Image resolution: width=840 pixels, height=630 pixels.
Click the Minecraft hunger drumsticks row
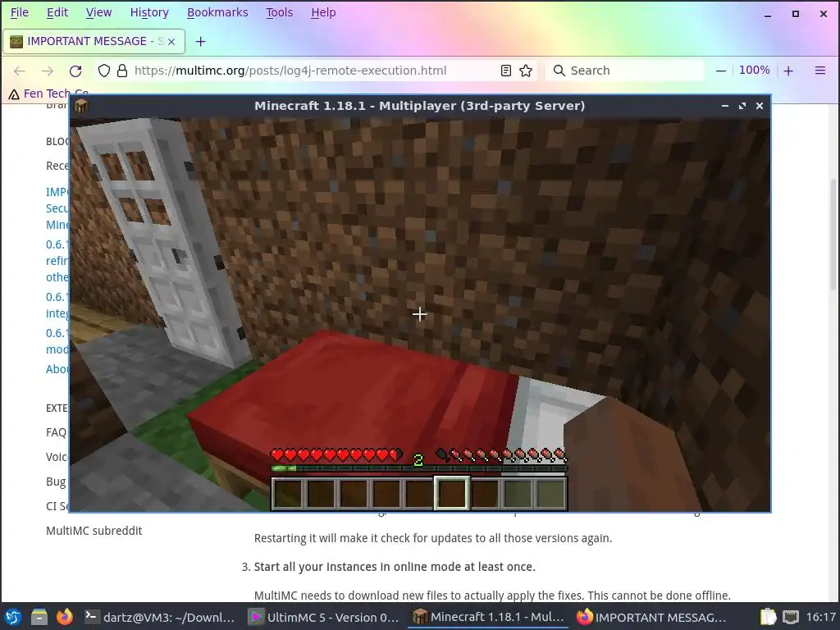[501, 455]
